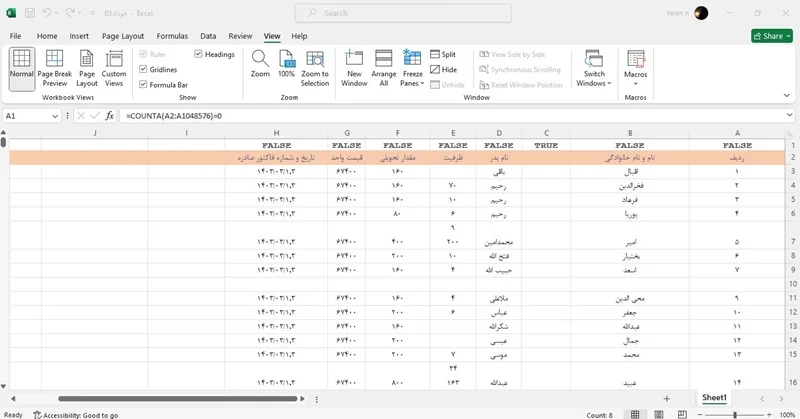Expand the formula bar
The width and height of the screenshot is (800, 419).
(789, 116)
